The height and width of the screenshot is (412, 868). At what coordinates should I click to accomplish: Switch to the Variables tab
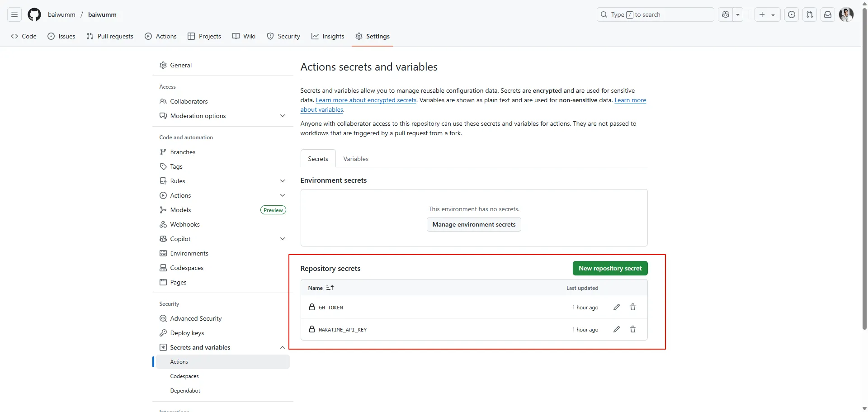355,159
